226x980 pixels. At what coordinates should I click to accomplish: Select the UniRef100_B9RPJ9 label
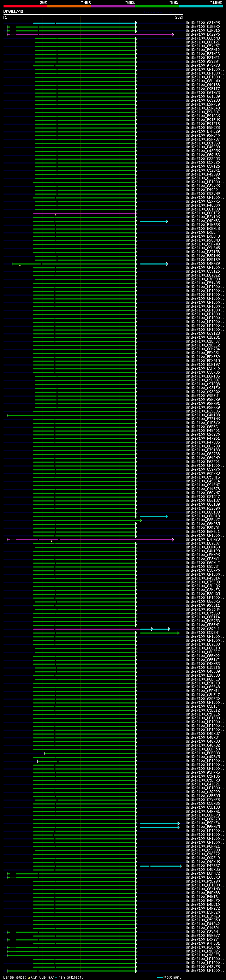coord(203,104)
